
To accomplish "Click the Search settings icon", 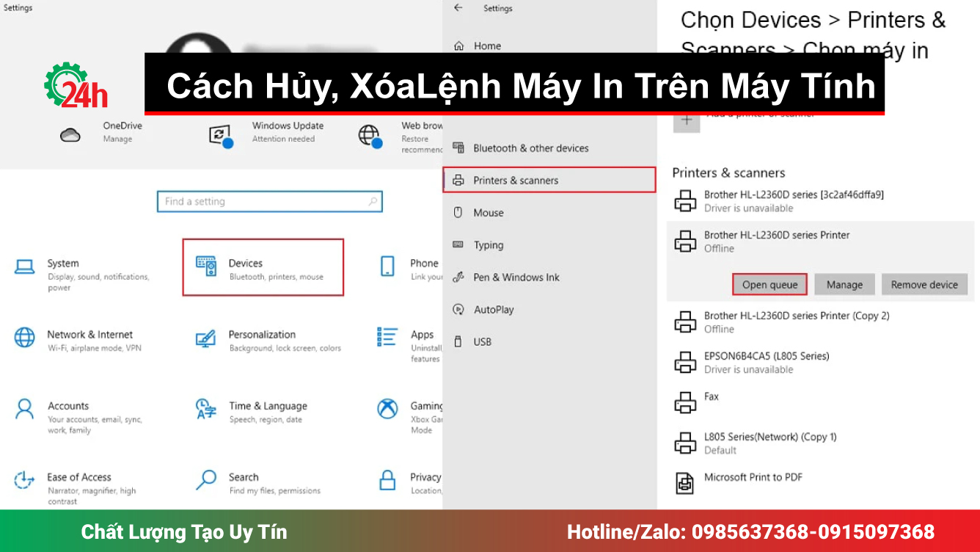I will [x=208, y=482].
